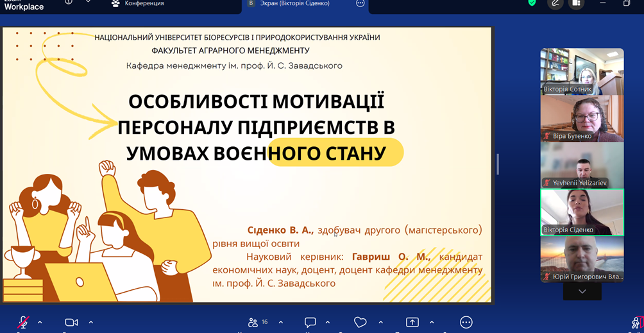Show more participant videos with down chevron

pyautogui.click(x=582, y=291)
